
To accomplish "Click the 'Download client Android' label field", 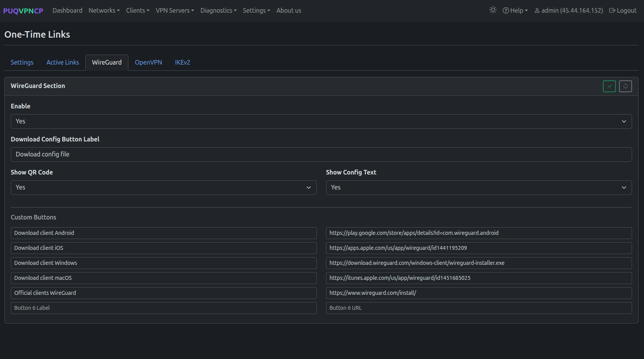I will 163,233.
